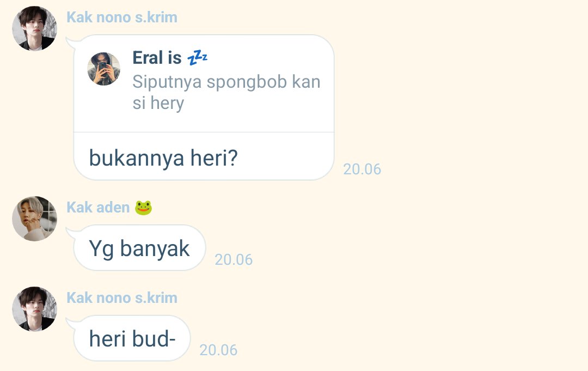Tap the 20.06 timestamp beside 'heri bud-'
This screenshot has width=588, height=371.
(x=218, y=350)
